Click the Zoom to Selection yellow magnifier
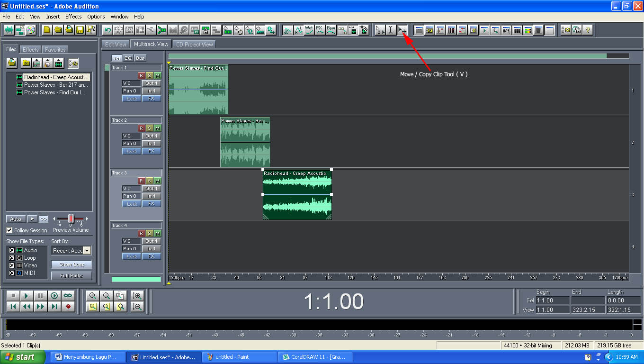This screenshot has height=364, width=644. pos(93,307)
